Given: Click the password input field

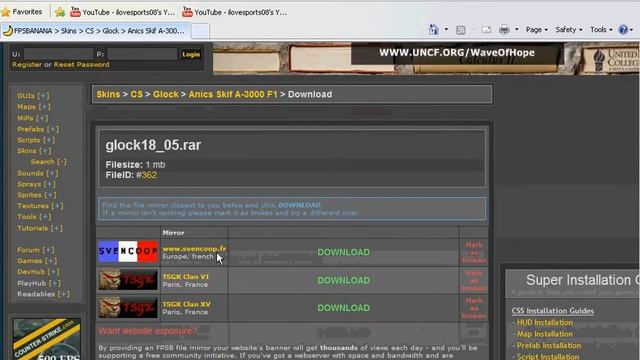Looking at the screenshot, I should [x=142, y=54].
